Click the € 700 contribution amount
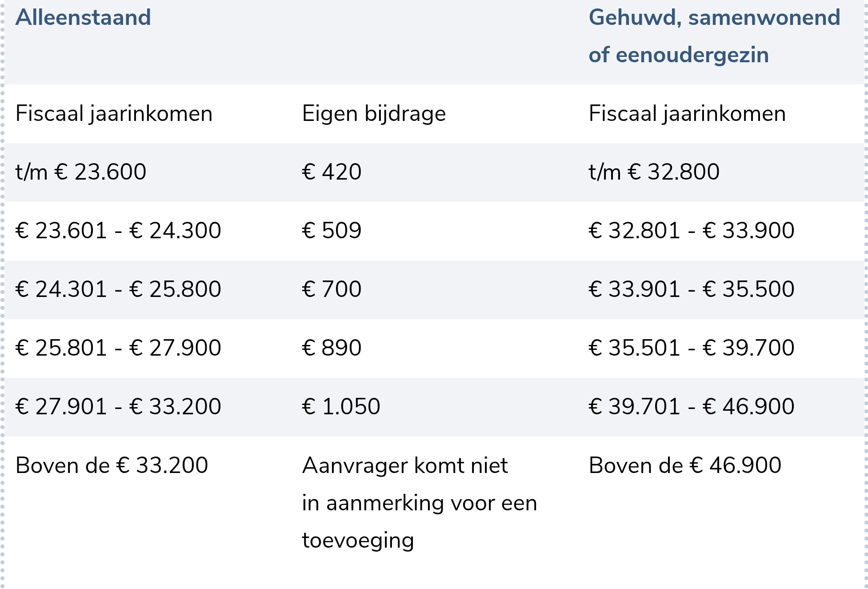This screenshot has width=868, height=589. [332, 289]
